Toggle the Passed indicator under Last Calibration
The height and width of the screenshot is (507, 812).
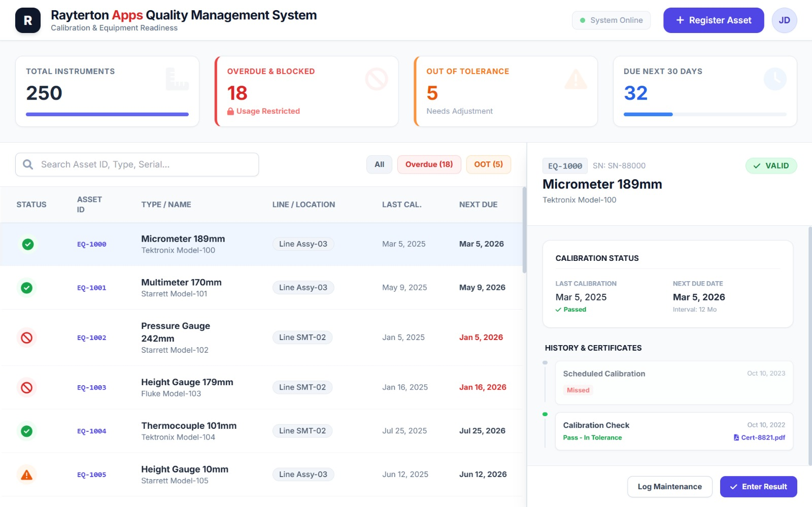pos(572,309)
